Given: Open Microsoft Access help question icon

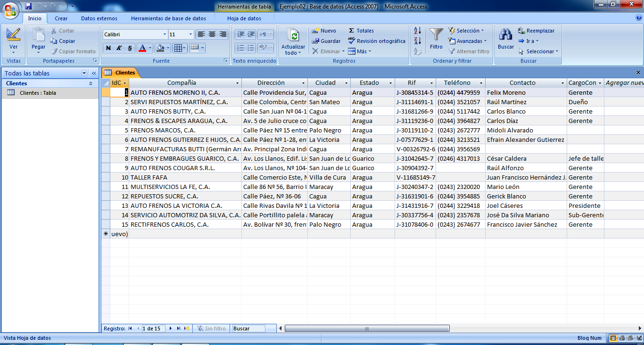Looking at the screenshot, I should [639, 18].
